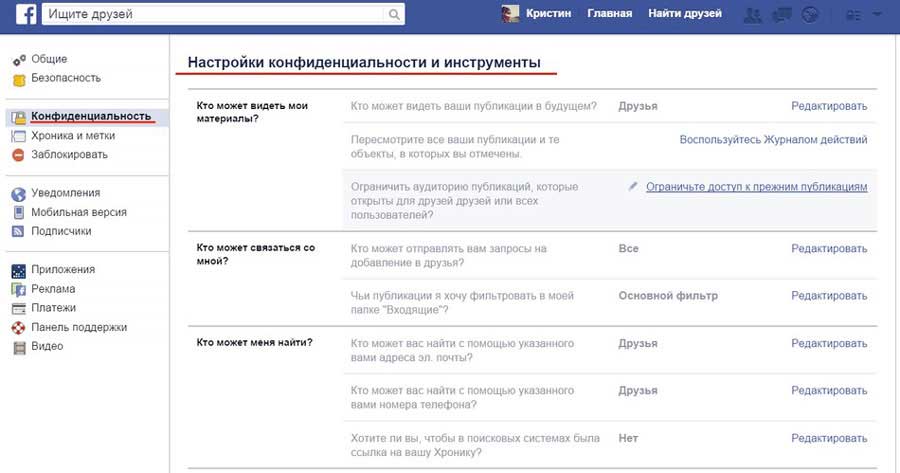Click the Панель поддержки lifebuoy icon

19,328
